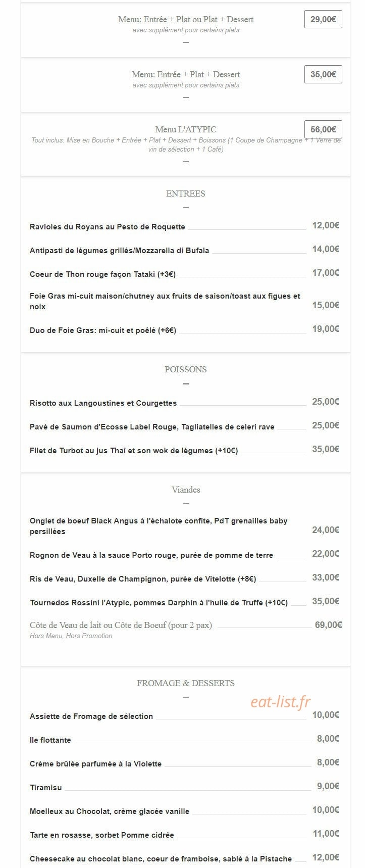Open the ENTREES section header

click(x=186, y=194)
